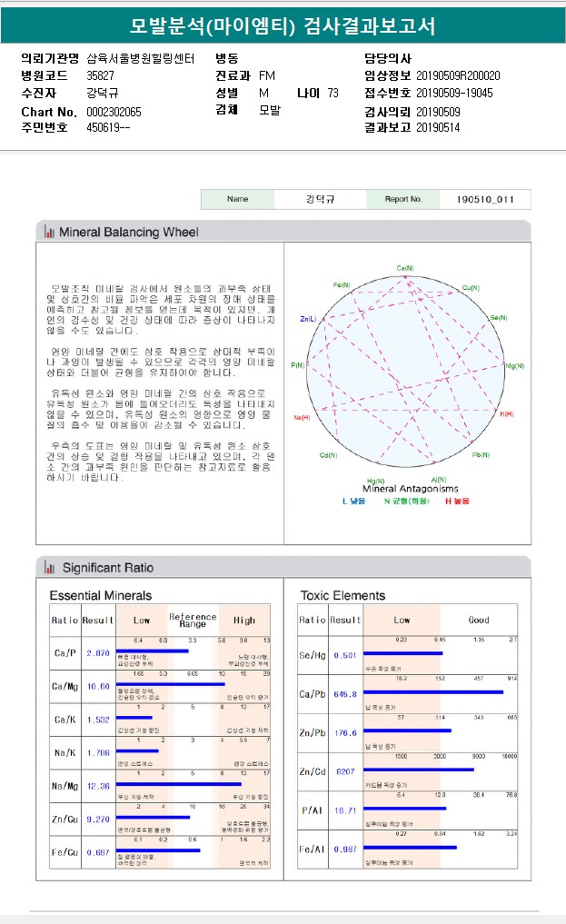Click the 담당의사 label
The height and width of the screenshot is (924, 566).
388,58
